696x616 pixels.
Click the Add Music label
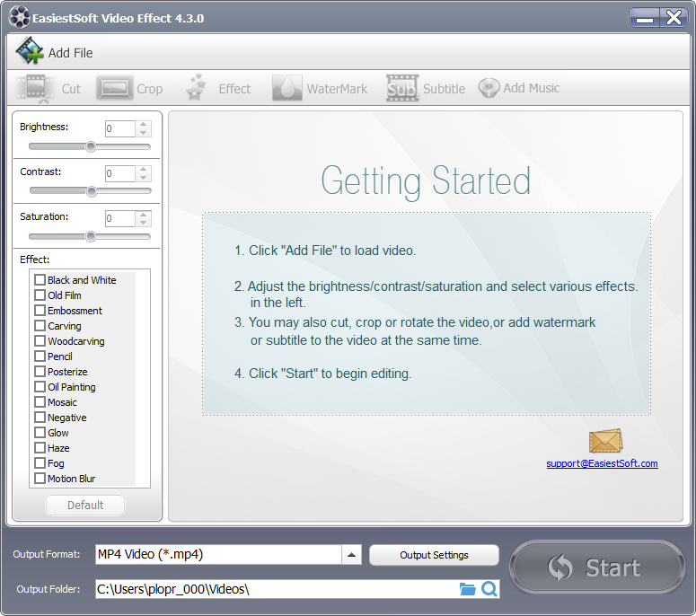tap(532, 88)
